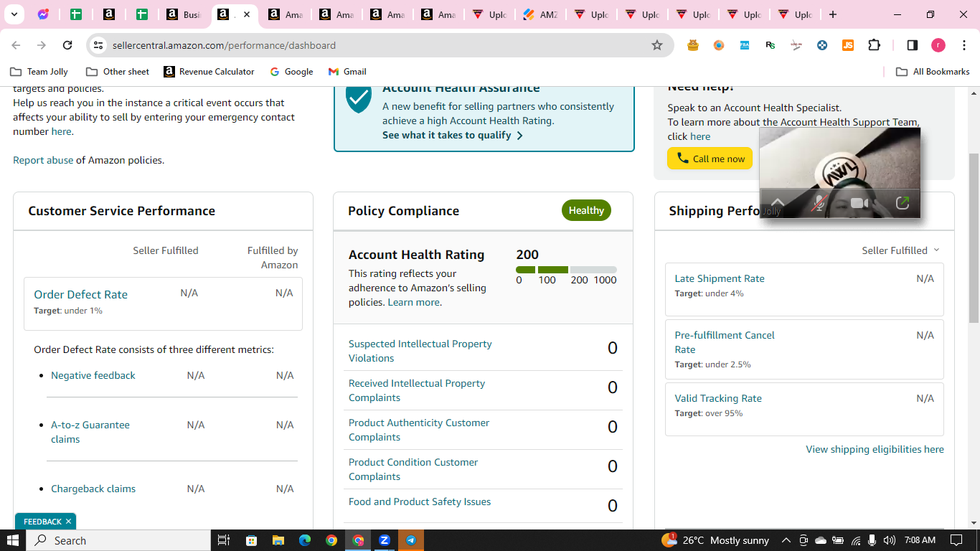Open share screen in the Zoom thumbnail
The image size is (980, 551).
[903, 204]
